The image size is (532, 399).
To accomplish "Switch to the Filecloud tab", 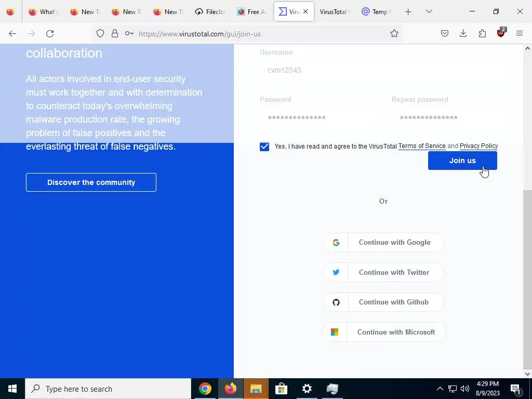I will coord(210,12).
